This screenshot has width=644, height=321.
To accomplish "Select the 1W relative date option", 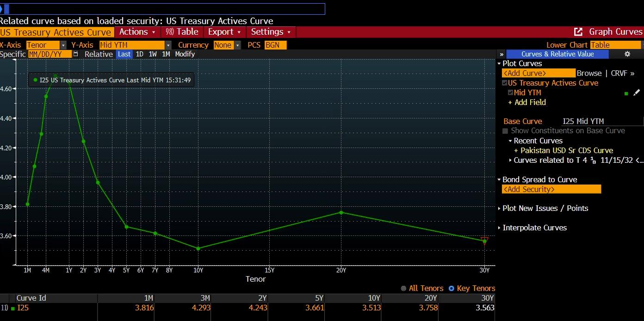I will tap(153, 54).
